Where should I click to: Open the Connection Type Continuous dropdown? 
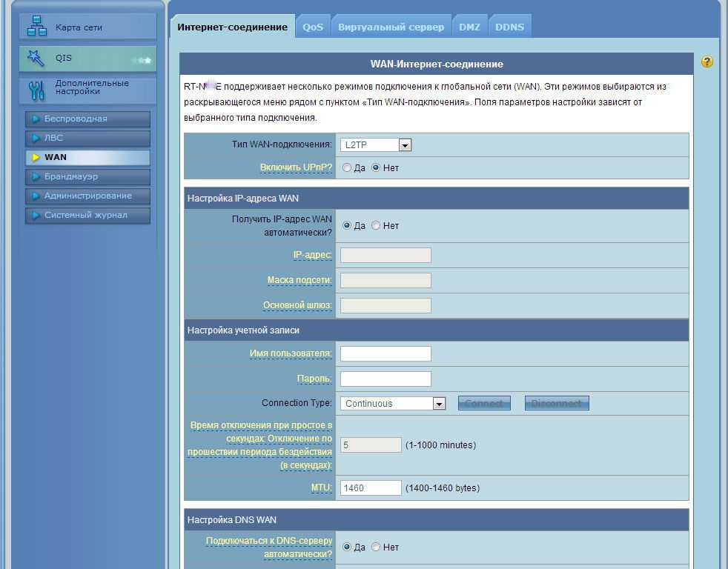coord(392,404)
